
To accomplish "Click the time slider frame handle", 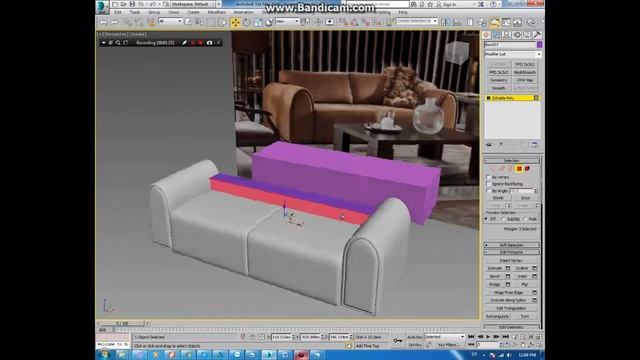I will 122,323.
